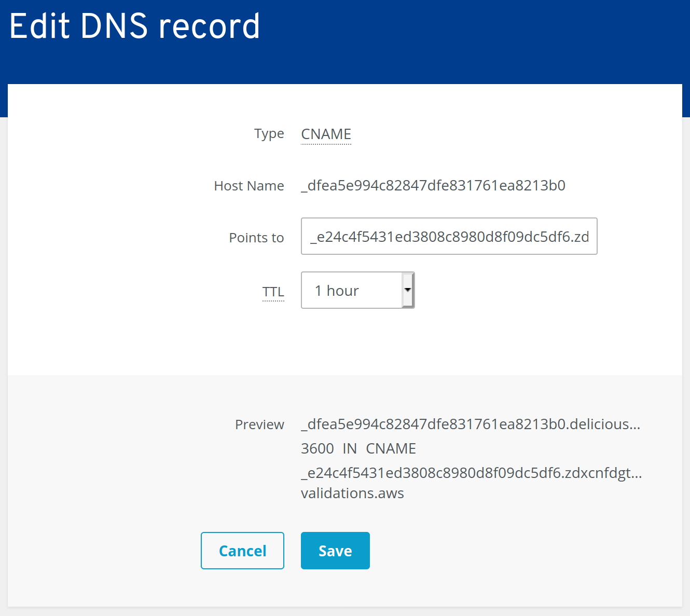Click the Host Name field label
The height and width of the screenshot is (616, 690).
click(x=249, y=186)
